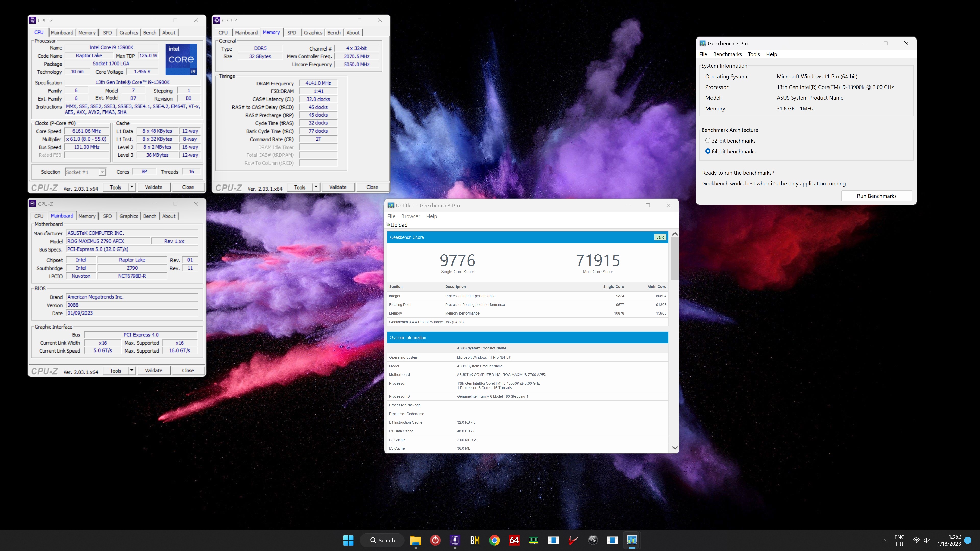Expand Tools arrow in CPU-Z Memory window
Screen dimensions: 980x551
(316, 187)
